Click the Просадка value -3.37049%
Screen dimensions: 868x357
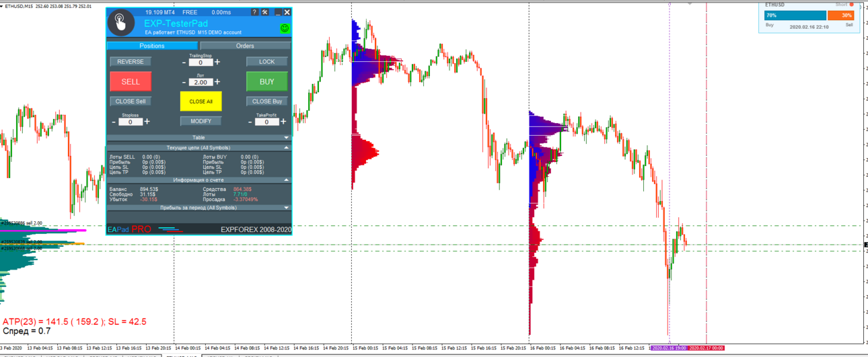[x=246, y=200]
